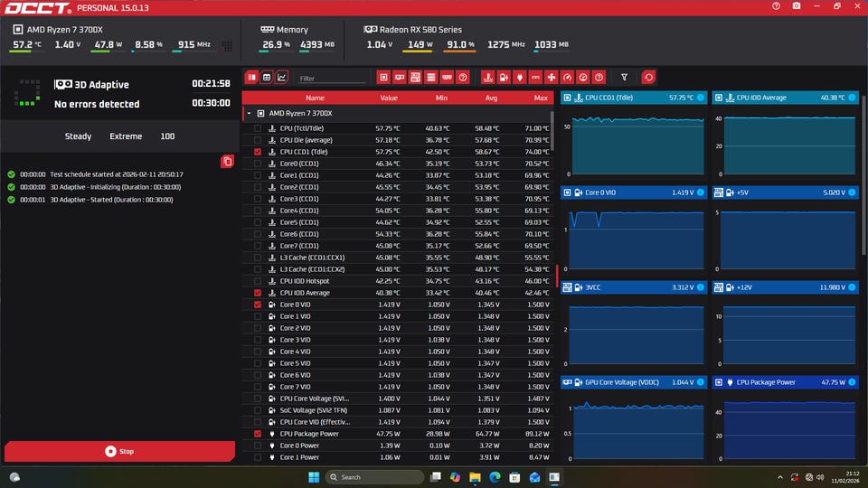Click the Steady mode label
868x488 pixels.
coord(78,136)
